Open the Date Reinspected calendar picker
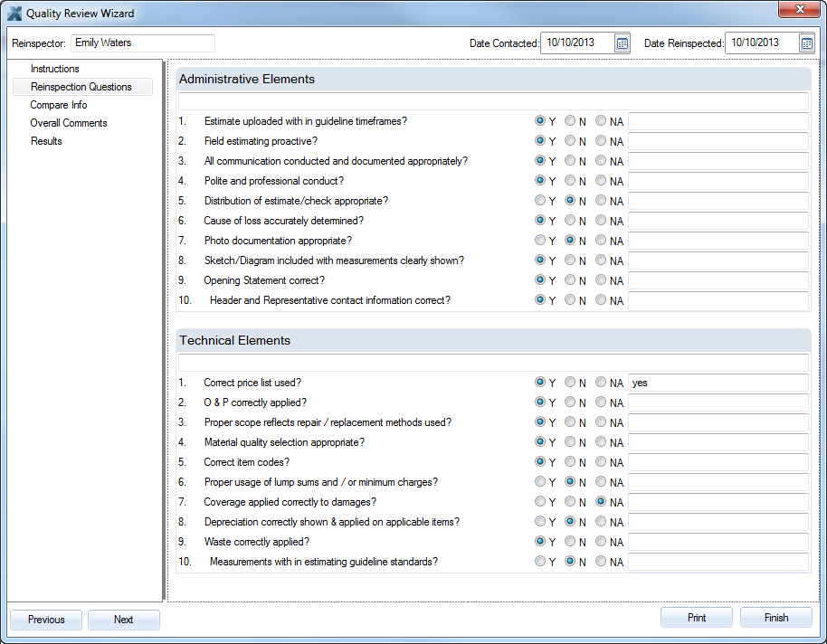 coord(806,43)
